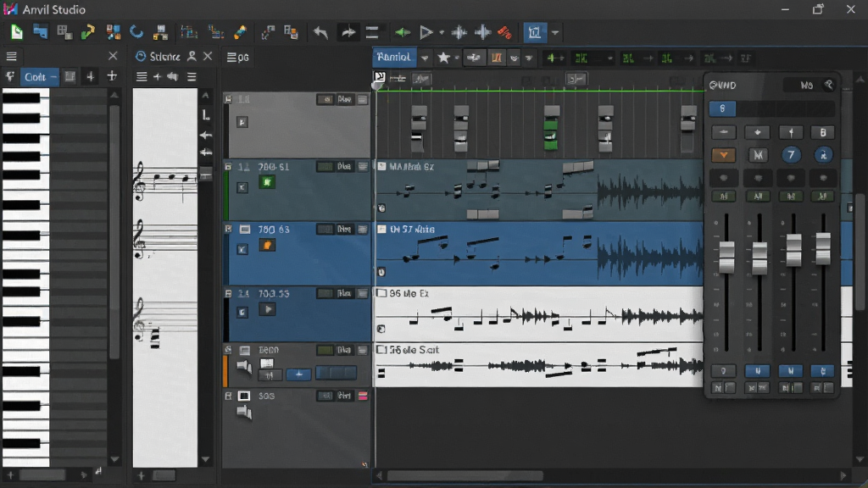Close the Stdence notation panel
Screen dimensions: 868x488
pos(208,57)
